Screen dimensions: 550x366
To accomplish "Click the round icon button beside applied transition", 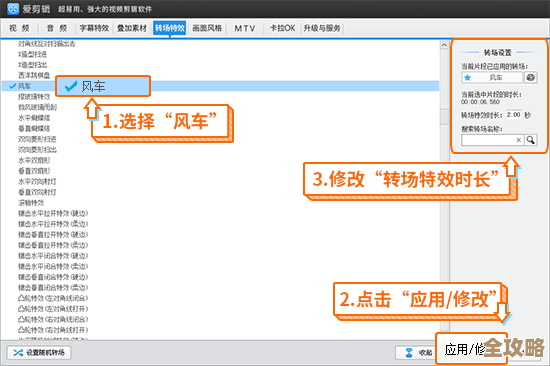I will point(531,78).
